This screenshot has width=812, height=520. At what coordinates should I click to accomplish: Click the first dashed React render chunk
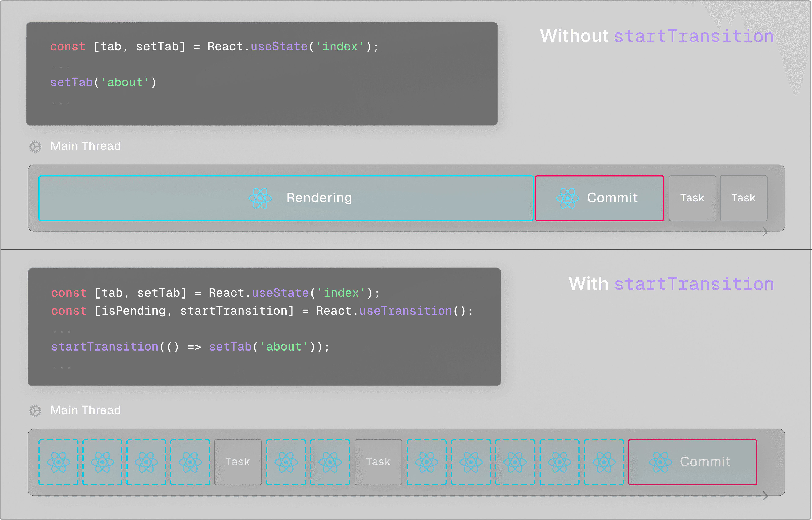point(58,462)
